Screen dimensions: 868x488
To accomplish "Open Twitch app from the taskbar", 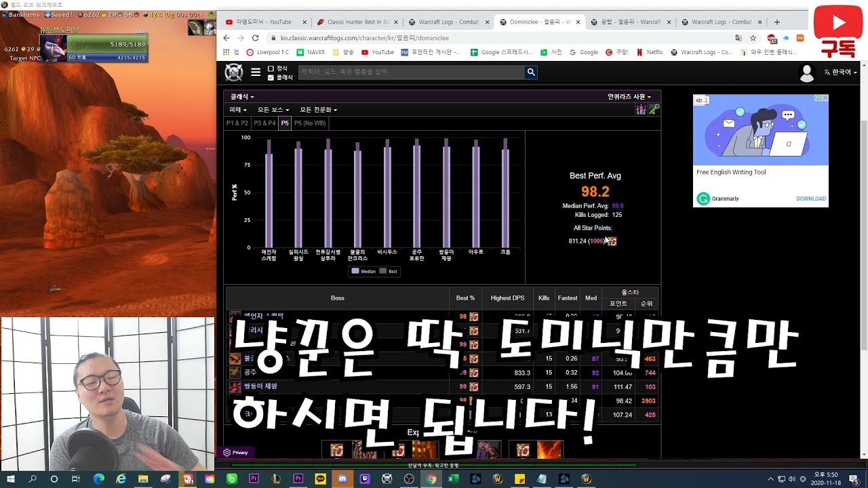I will coord(365,479).
